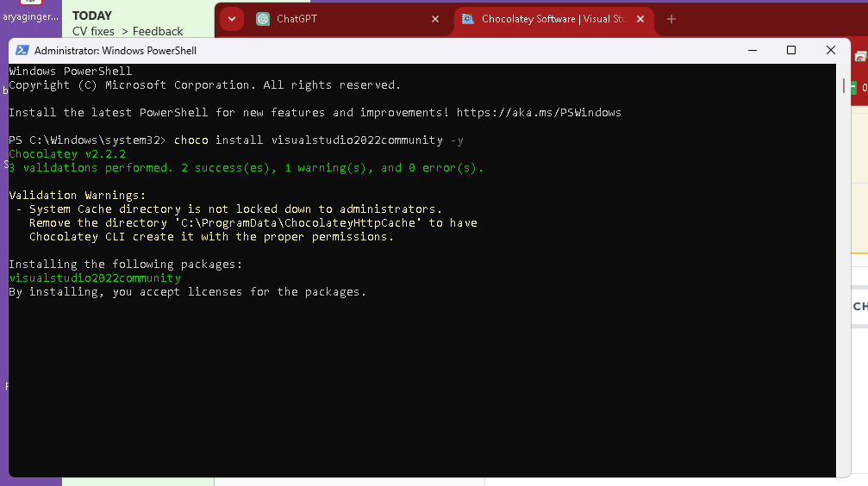Open the tab list dropdown in browser
Screen dimensions: 868x486
(232, 19)
